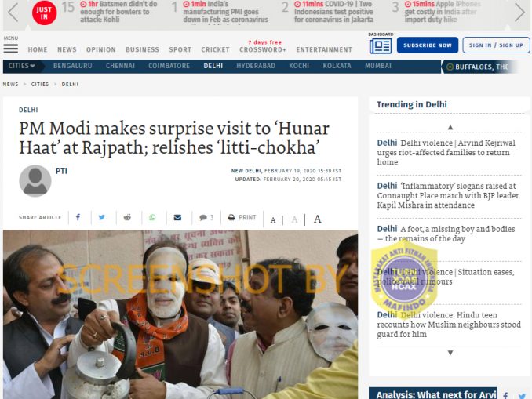This screenshot has width=532, height=399.
Task: Select the smallest font size A
Action: coord(273,220)
